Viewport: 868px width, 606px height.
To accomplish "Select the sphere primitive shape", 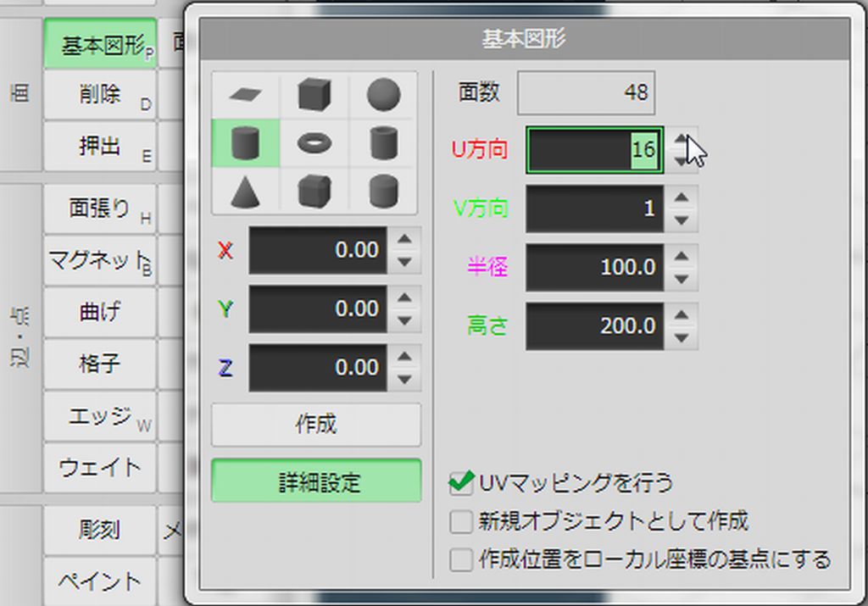I will click(383, 95).
